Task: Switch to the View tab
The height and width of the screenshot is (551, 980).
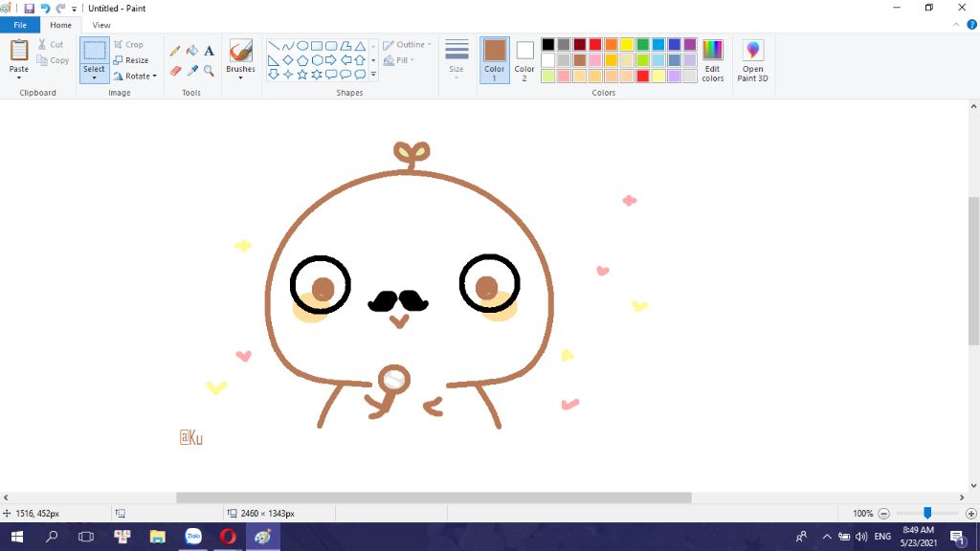Action: point(101,25)
